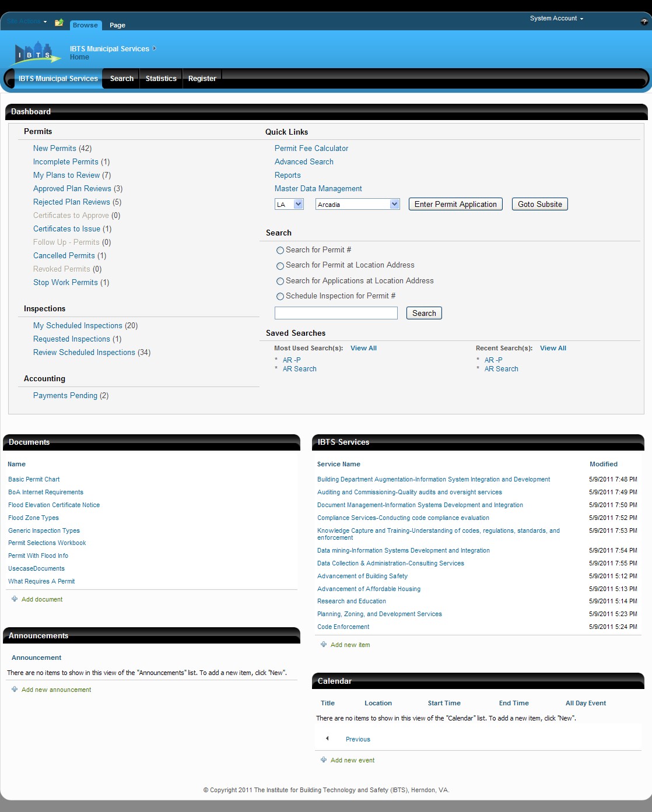Click the IBTS logo image
The height and width of the screenshot is (812, 652).
37,52
